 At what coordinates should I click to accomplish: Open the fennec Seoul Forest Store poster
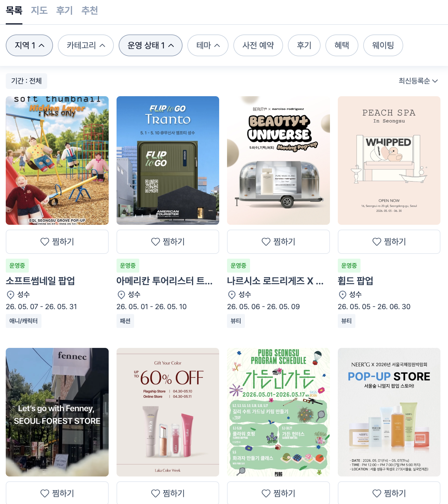pos(57,412)
